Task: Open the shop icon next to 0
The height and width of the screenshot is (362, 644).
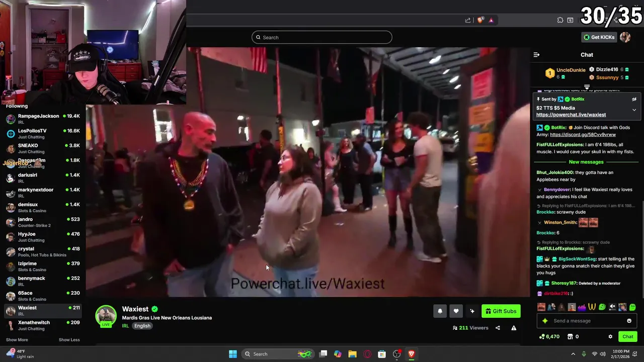Action: [570, 337]
